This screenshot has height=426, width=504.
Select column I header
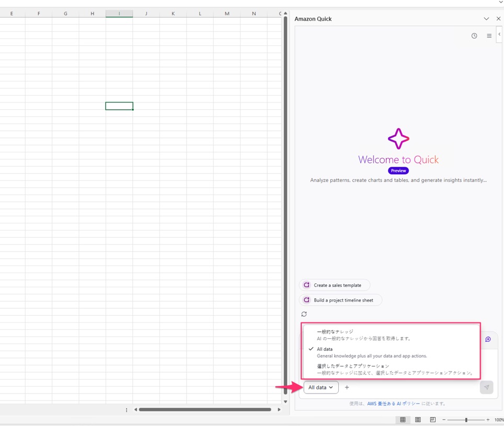click(x=119, y=14)
